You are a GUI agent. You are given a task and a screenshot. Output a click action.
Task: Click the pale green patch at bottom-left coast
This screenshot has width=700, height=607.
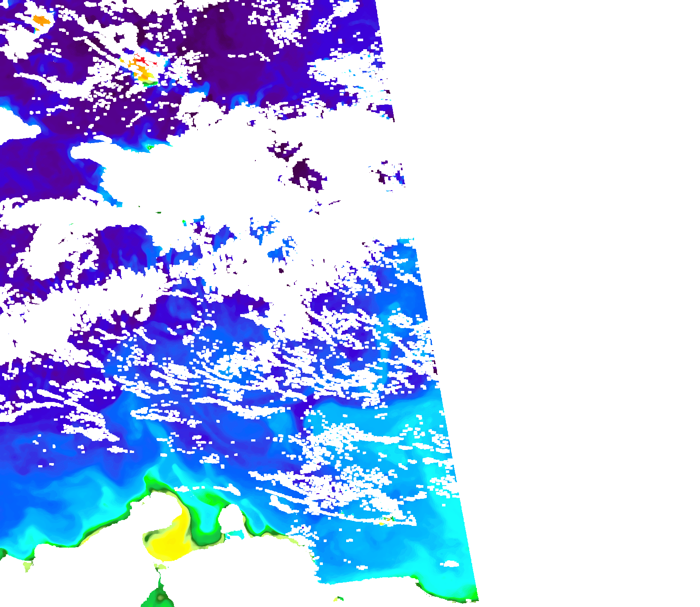[x=28, y=565]
